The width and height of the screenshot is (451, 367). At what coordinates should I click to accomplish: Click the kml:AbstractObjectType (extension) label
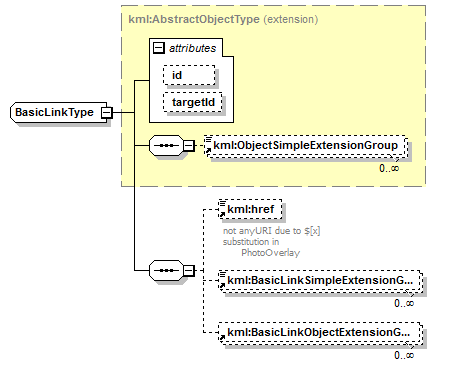223,19
